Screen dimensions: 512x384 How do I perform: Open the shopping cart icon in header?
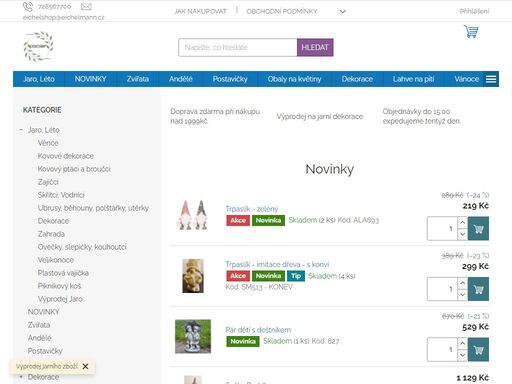pyautogui.click(x=471, y=32)
